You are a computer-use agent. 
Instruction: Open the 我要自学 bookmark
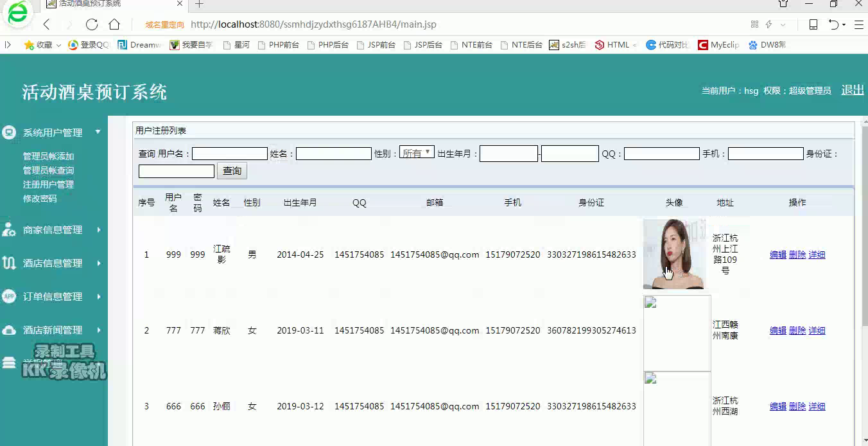[191, 45]
